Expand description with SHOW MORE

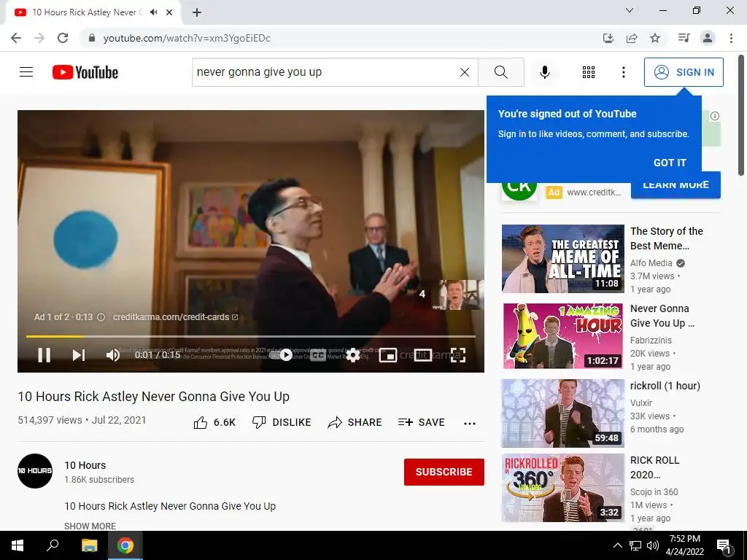(x=90, y=526)
